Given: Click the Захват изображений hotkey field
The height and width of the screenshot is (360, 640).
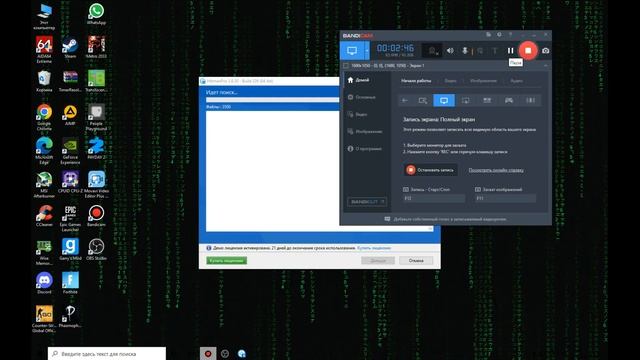Looking at the screenshot, I should (x=505, y=198).
